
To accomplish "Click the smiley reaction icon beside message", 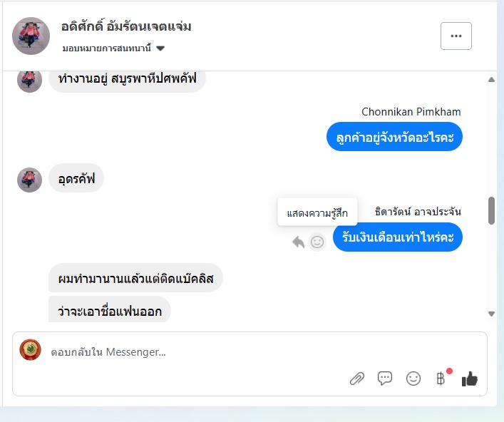I will point(317,242).
